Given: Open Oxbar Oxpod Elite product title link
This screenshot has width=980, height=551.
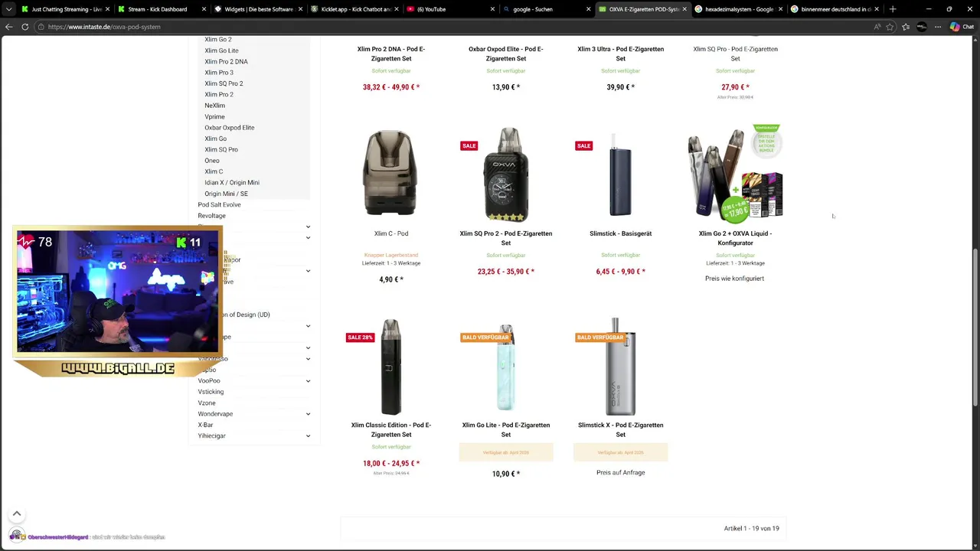Looking at the screenshot, I should click(x=506, y=54).
